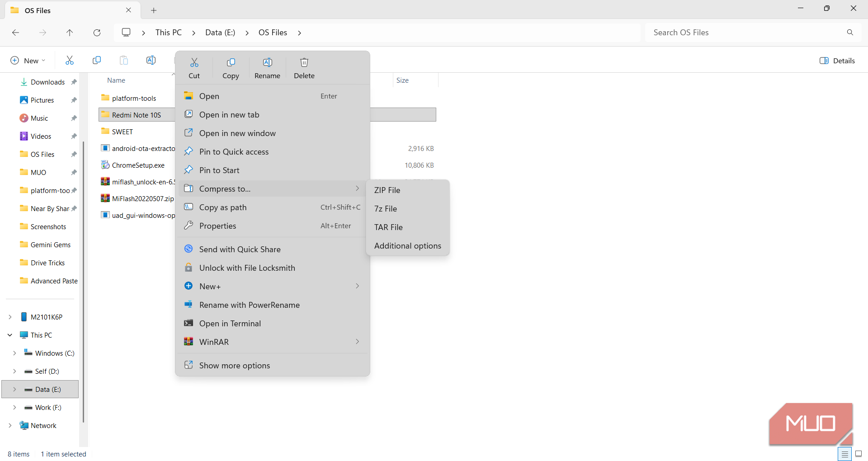Click the Rename icon in context menu
The image size is (868, 461).
[267, 62]
